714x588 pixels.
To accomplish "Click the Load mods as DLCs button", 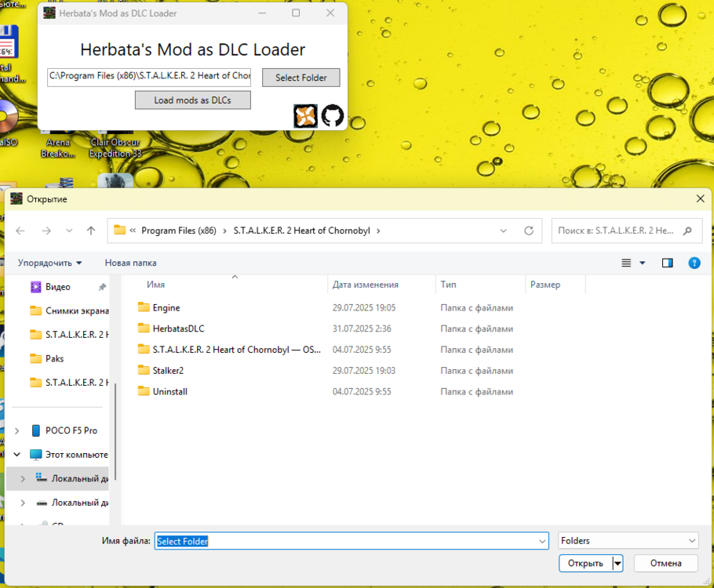I will click(x=192, y=100).
